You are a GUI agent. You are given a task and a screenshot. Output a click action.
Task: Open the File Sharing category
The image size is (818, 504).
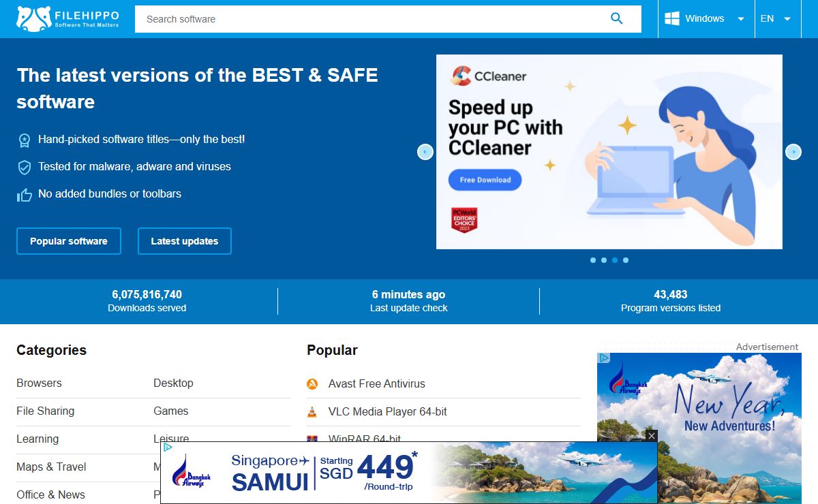click(46, 411)
